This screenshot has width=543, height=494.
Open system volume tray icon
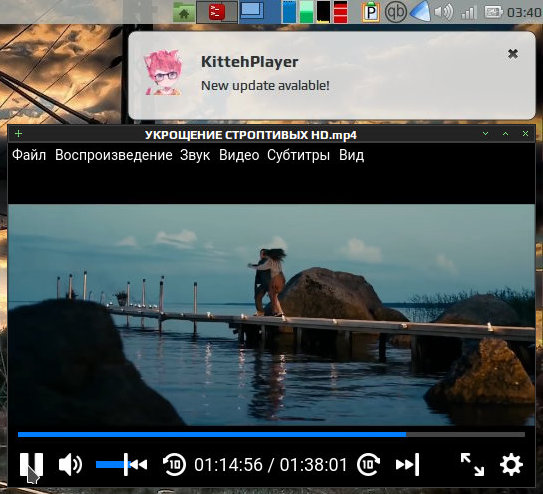click(444, 12)
